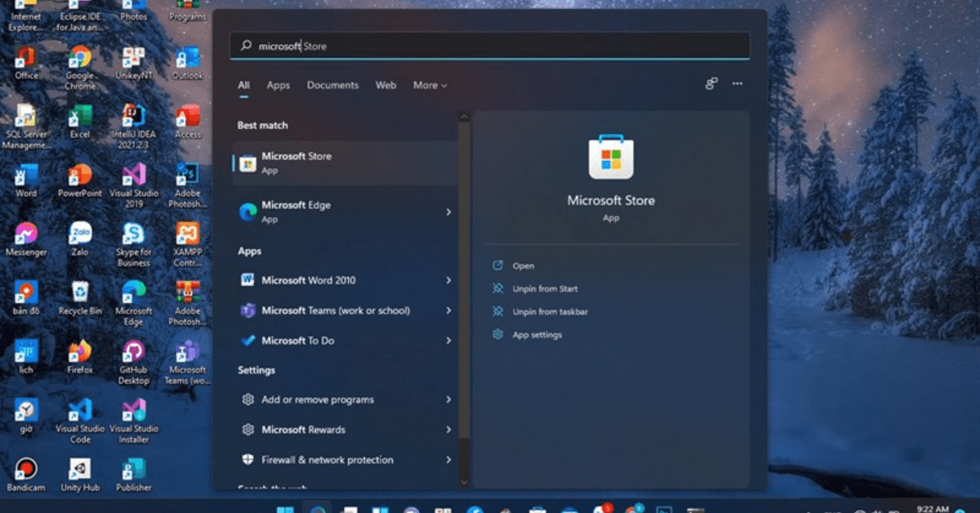Screen dimensions: 980x513
Task: Open the XAMPP Control desktop icon
Action: tap(188, 244)
